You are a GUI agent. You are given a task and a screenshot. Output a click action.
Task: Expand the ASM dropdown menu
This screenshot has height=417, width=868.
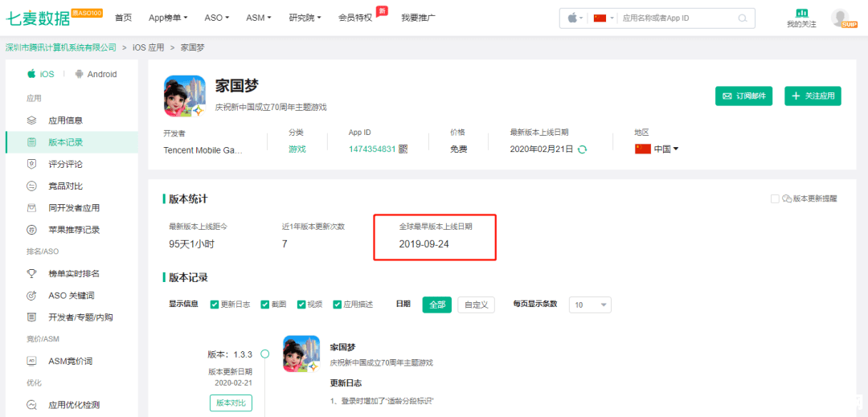[259, 18]
